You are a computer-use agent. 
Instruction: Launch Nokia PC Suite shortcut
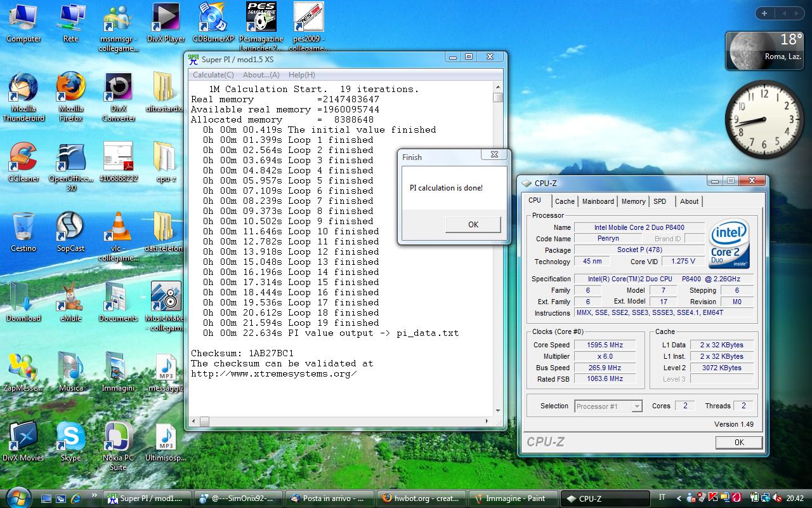click(x=119, y=446)
